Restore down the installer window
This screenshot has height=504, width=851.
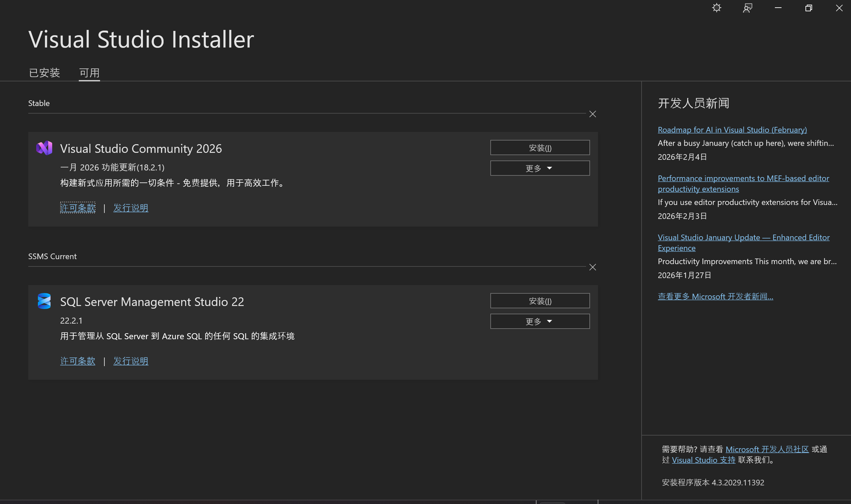point(808,8)
